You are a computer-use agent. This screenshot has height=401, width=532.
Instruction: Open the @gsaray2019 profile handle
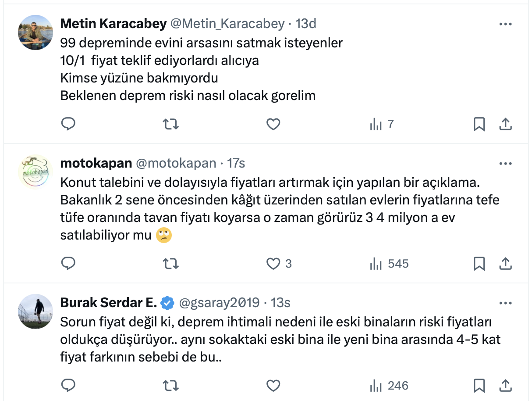pos(219,303)
